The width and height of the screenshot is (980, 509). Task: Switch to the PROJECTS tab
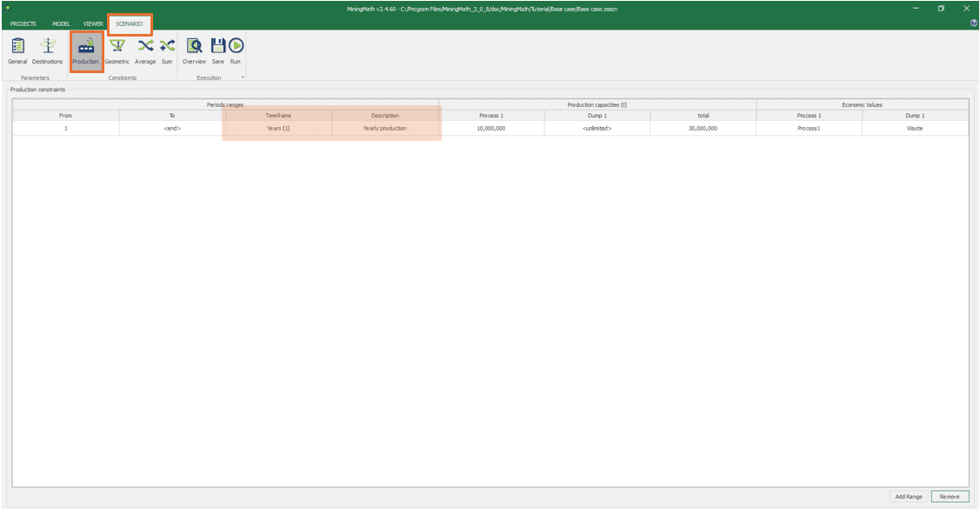[23, 23]
